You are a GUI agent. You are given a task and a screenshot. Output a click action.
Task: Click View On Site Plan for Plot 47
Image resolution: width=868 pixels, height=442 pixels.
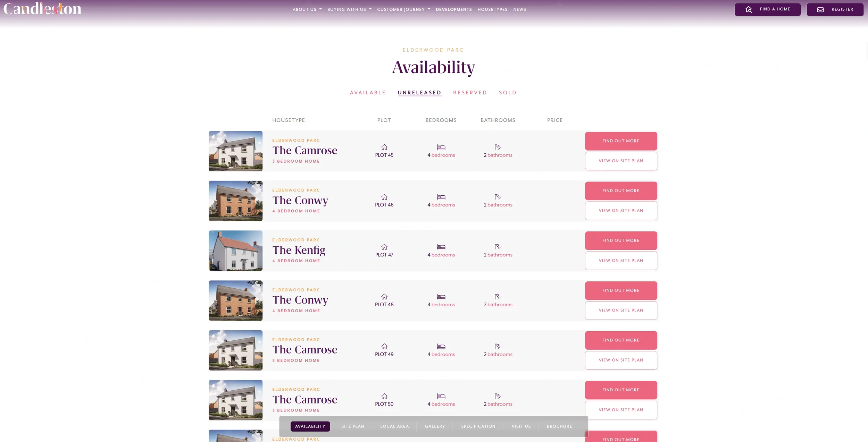pyautogui.click(x=620, y=261)
